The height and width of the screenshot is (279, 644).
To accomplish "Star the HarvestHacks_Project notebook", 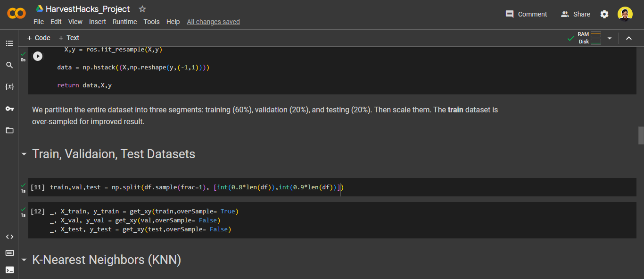I will tap(142, 9).
